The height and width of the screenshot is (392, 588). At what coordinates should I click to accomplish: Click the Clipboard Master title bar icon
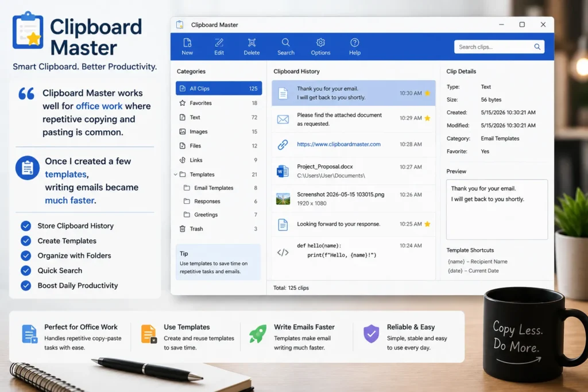coord(180,25)
